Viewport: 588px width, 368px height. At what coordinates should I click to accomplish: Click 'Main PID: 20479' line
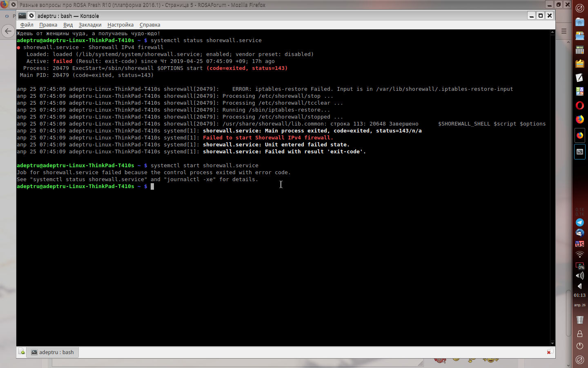click(x=87, y=75)
